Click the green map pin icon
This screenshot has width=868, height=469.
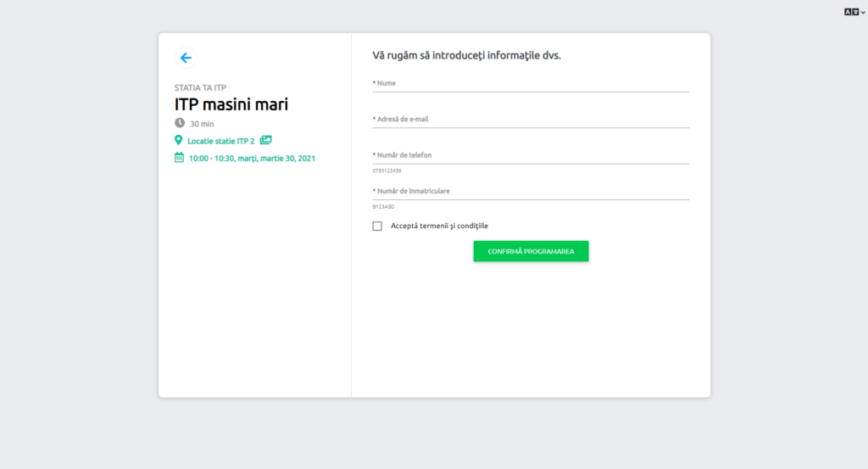[x=178, y=141]
